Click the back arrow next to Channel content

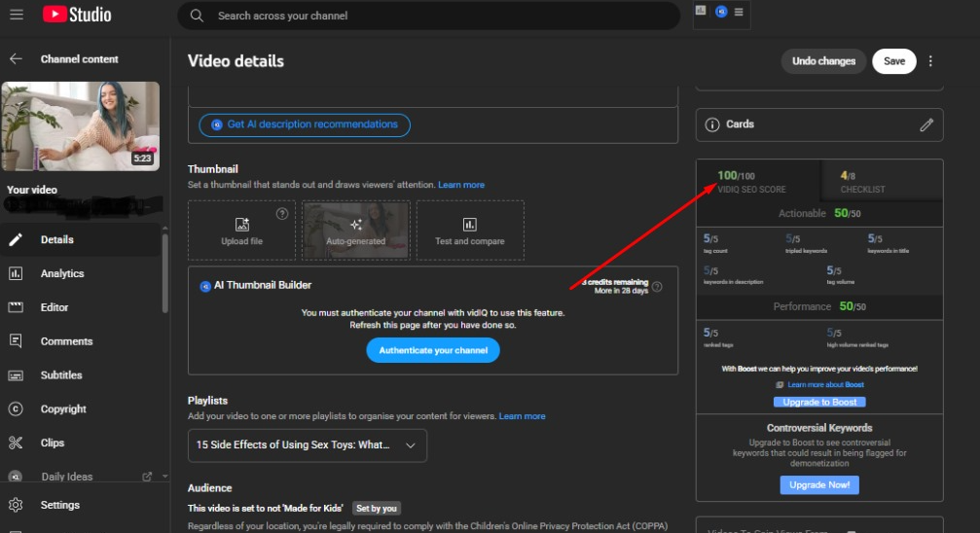[16, 59]
